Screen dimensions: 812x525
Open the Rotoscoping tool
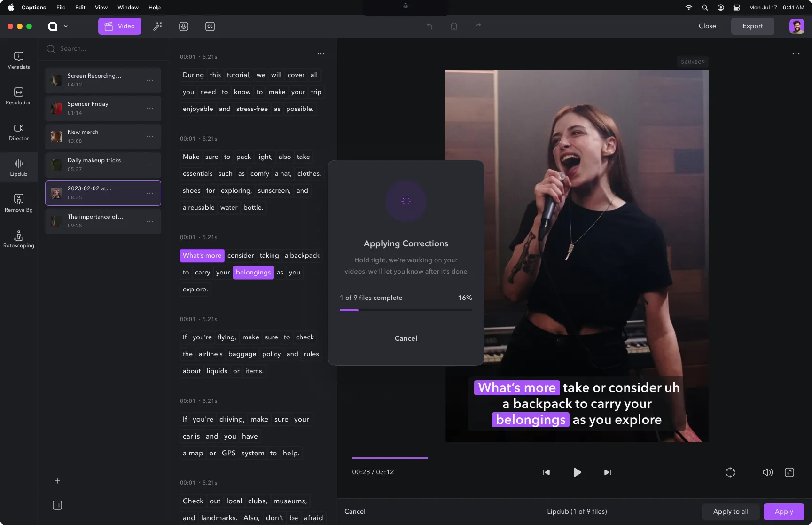click(x=18, y=239)
